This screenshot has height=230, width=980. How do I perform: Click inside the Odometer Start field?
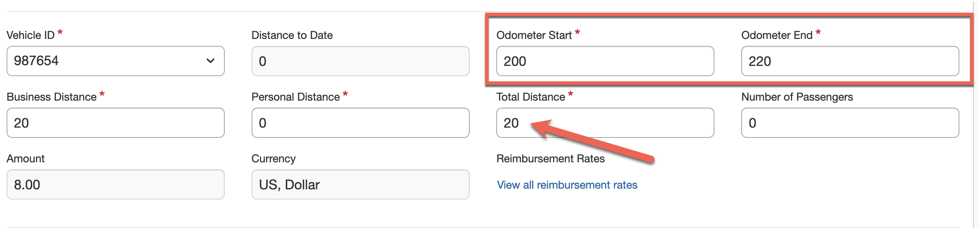tap(605, 61)
